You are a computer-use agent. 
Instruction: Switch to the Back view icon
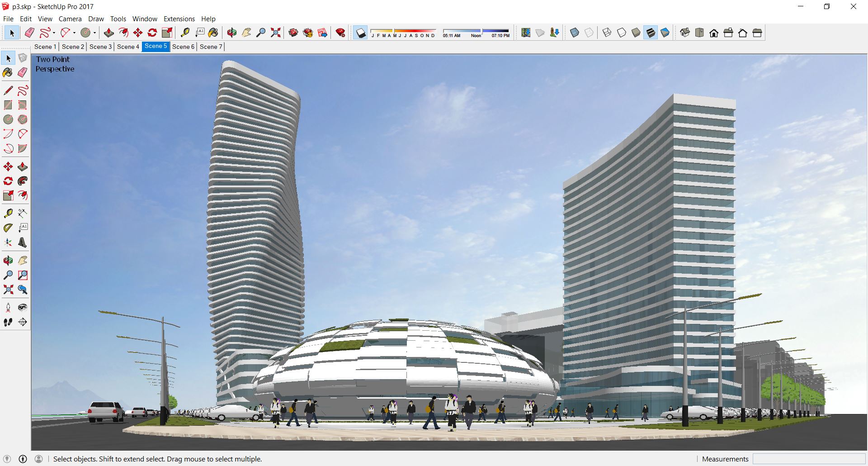coord(743,33)
